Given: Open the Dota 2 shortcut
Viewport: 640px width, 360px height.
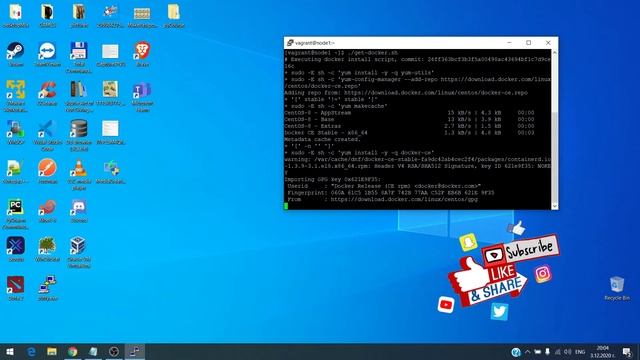Looking at the screenshot, I should point(16,288).
